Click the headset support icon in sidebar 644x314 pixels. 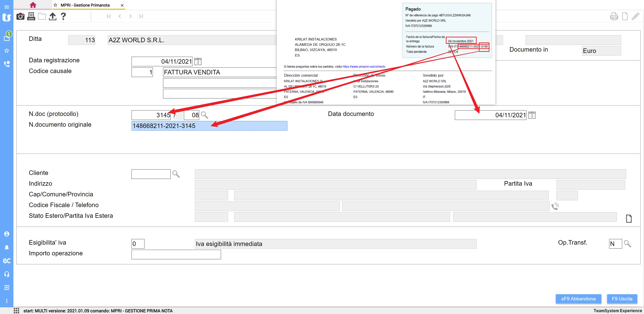[x=7, y=274]
